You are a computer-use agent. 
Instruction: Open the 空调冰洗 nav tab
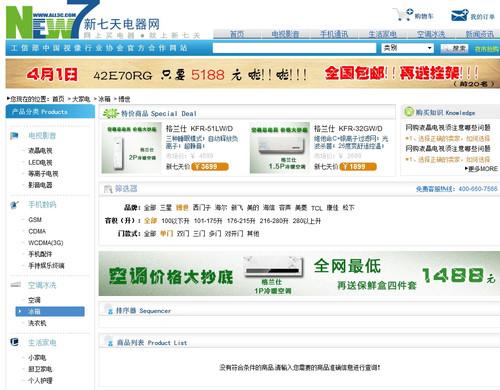tap(431, 34)
